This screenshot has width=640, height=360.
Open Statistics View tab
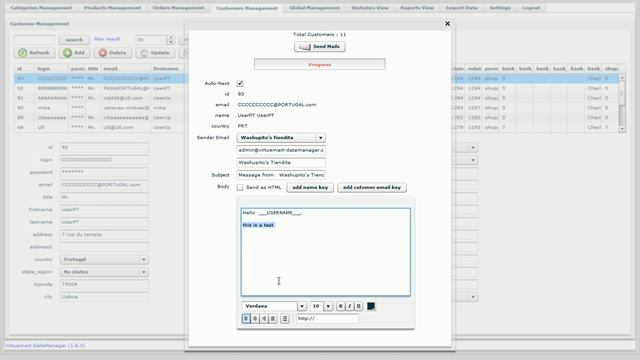(x=370, y=8)
